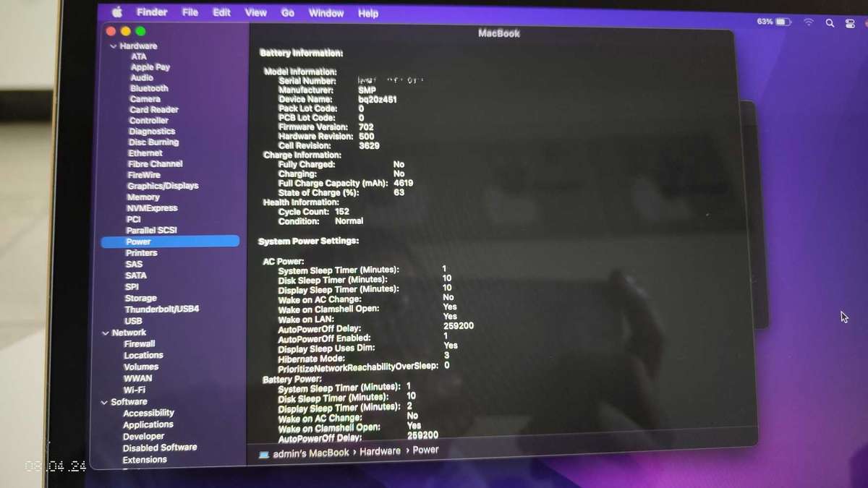Select Bluetooth in the sidebar
The width and height of the screenshot is (868, 488).
(x=149, y=88)
